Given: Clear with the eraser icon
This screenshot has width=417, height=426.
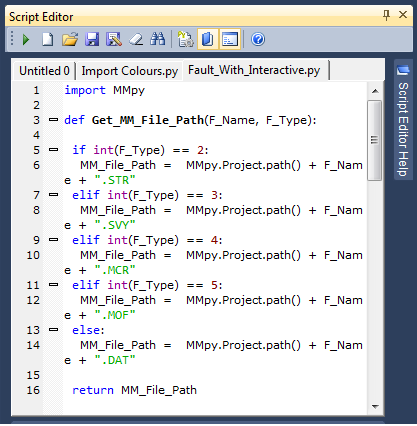Looking at the screenshot, I should (136, 40).
